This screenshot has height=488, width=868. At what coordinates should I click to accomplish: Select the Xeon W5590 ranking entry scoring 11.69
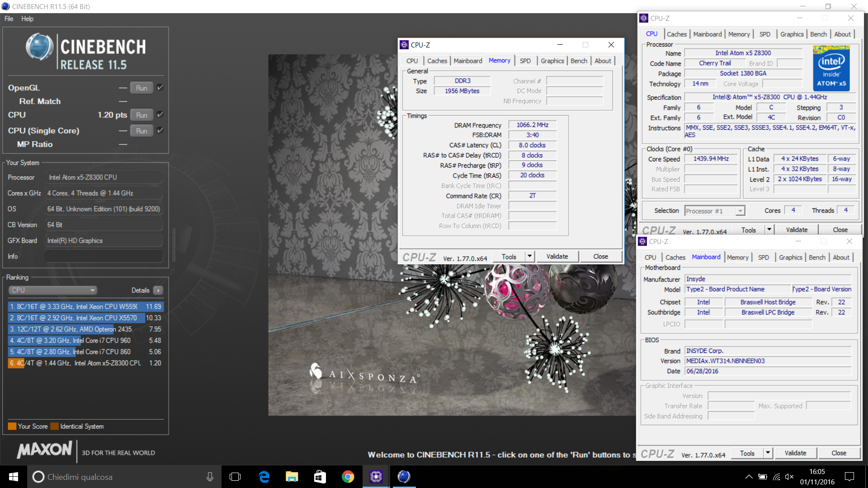pos(85,306)
